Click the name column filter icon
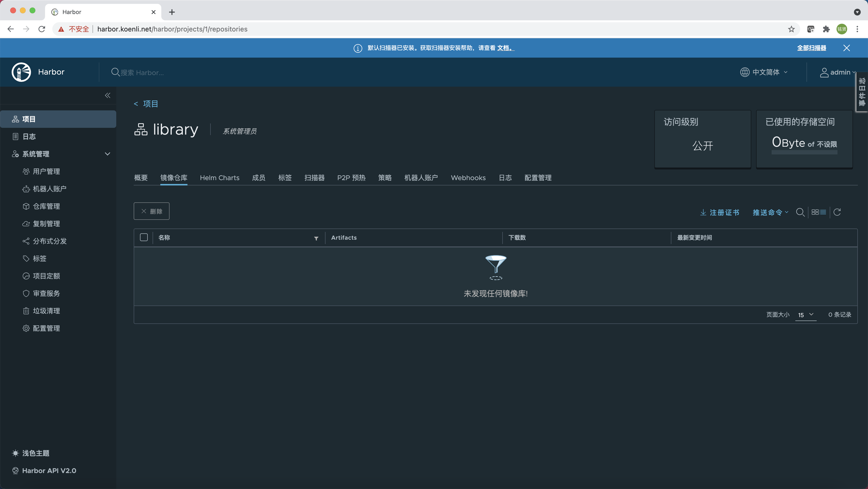Image resolution: width=868 pixels, height=489 pixels. click(x=316, y=238)
